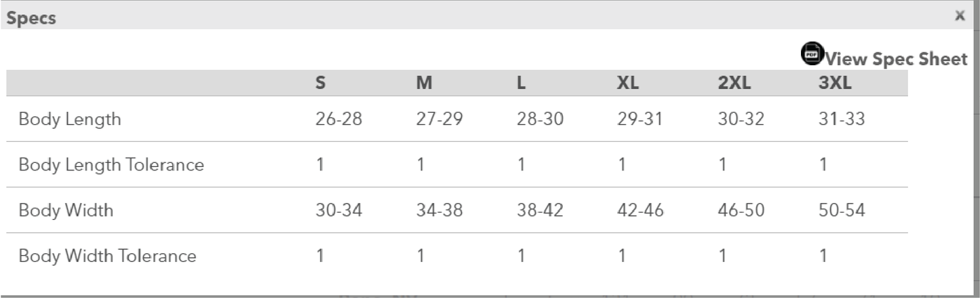Screen dimensions: 980x298
Task: Open the View Spec Sheet link
Action: (896, 59)
